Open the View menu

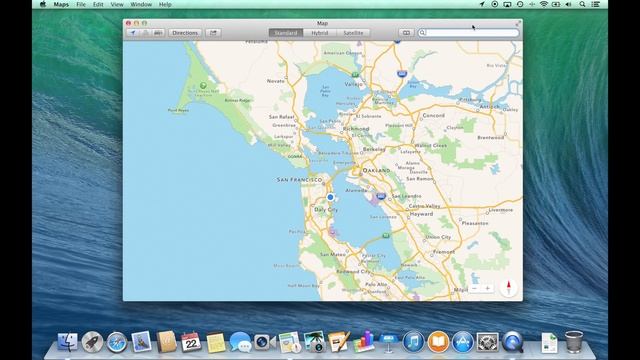click(117, 4)
